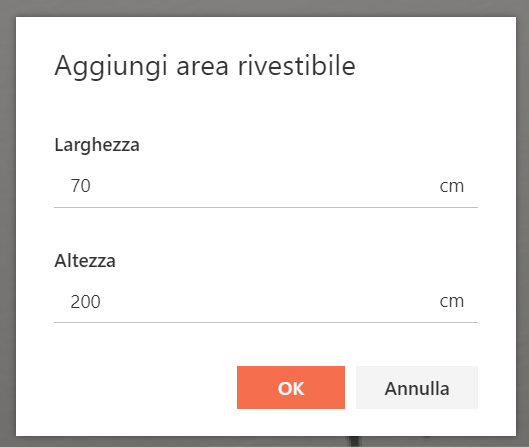Select the Larghezza label text
Screen dimensions: 529x447
click(x=97, y=145)
